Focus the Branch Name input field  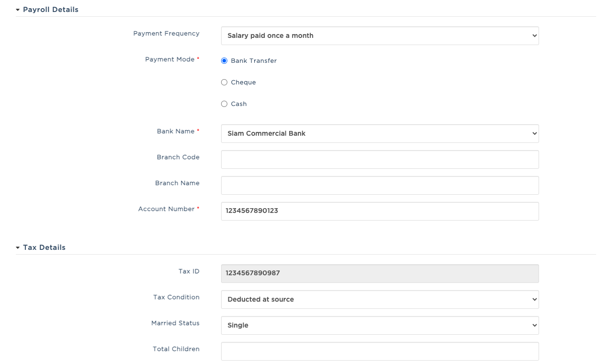(380, 185)
